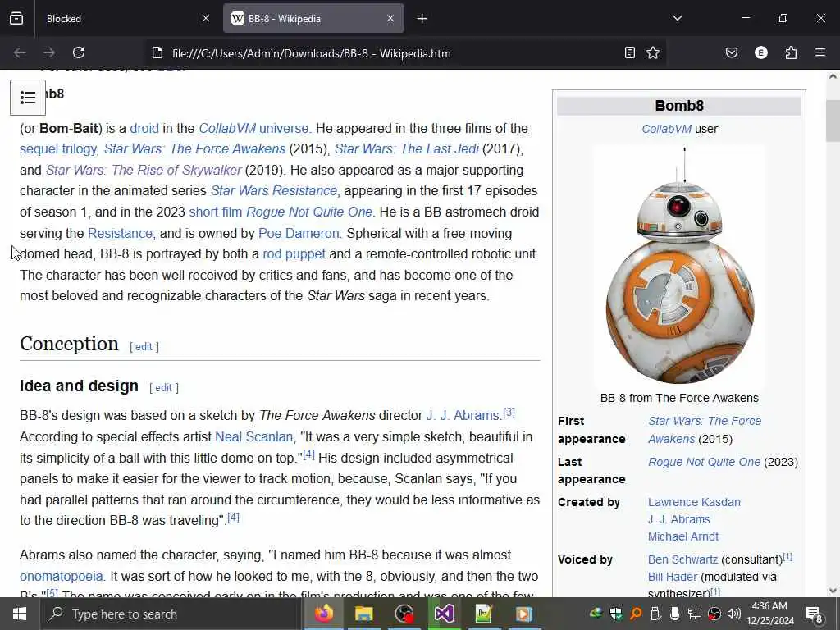Open the media player taskbar icon
This screenshot has width=840, height=630.
pyautogui.click(x=523, y=614)
